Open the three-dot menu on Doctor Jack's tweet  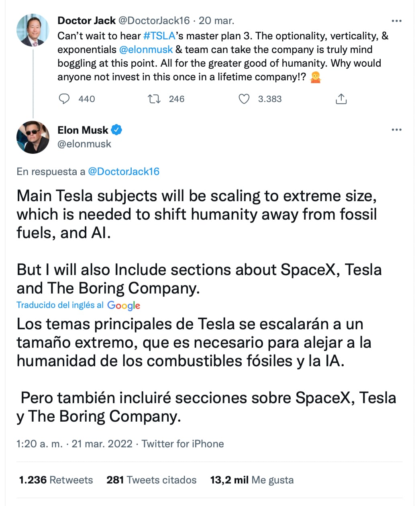pyautogui.click(x=396, y=21)
